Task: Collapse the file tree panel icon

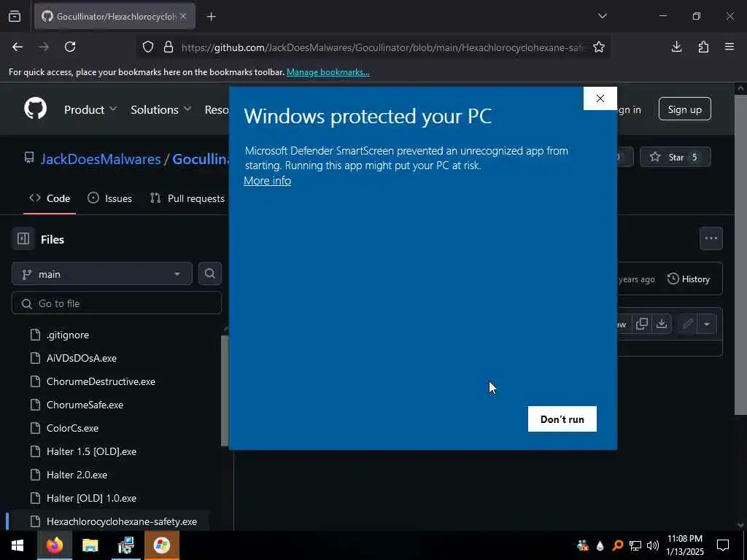Action: pyautogui.click(x=23, y=238)
